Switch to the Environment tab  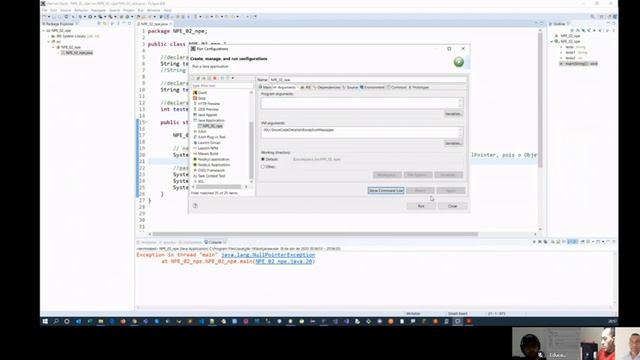(x=373, y=87)
